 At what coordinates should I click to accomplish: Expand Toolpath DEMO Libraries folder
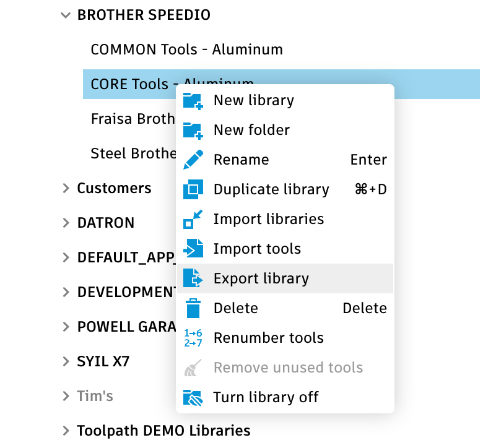tap(66, 431)
